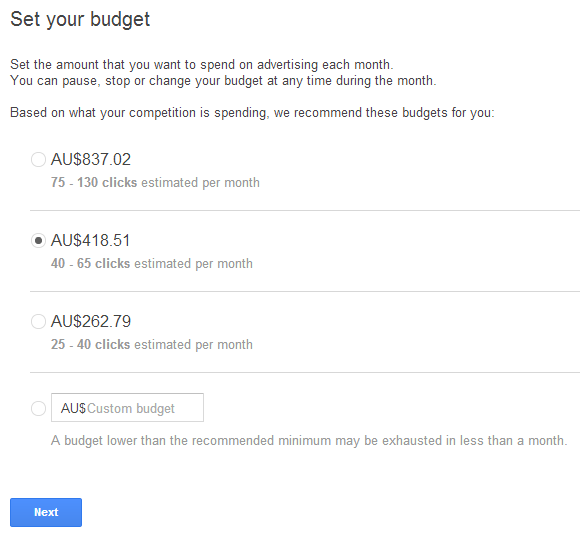Viewport: 580px width, 535px height.
Task: Click the AU$ prefix inside custom field
Action: pos(73,408)
